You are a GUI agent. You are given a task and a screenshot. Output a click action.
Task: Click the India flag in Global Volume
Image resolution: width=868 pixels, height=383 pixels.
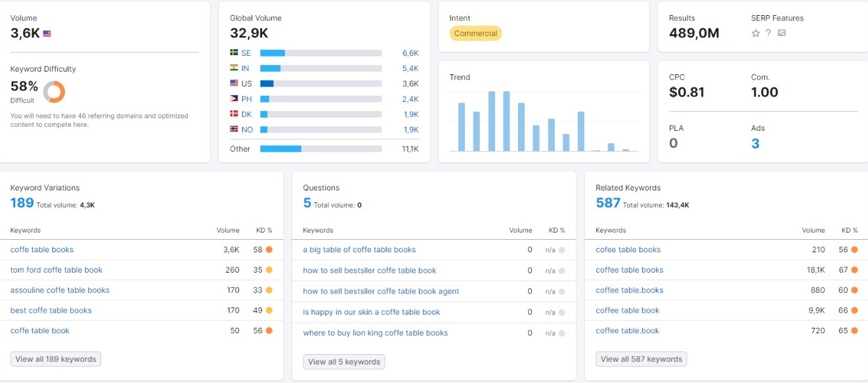[x=234, y=68]
